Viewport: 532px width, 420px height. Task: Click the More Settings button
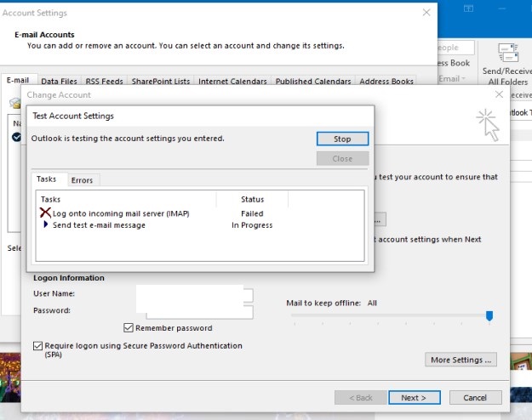tap(460, 360)
